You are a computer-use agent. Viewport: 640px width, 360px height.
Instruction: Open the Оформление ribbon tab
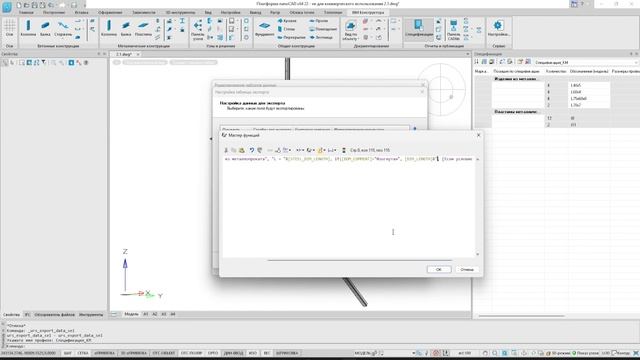tap(110, 13)
